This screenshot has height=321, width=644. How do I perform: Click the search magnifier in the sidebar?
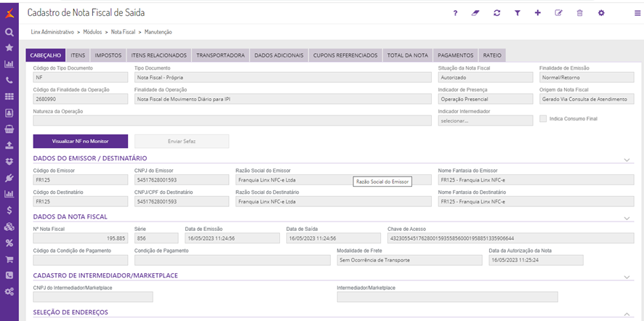coord(9,32)
